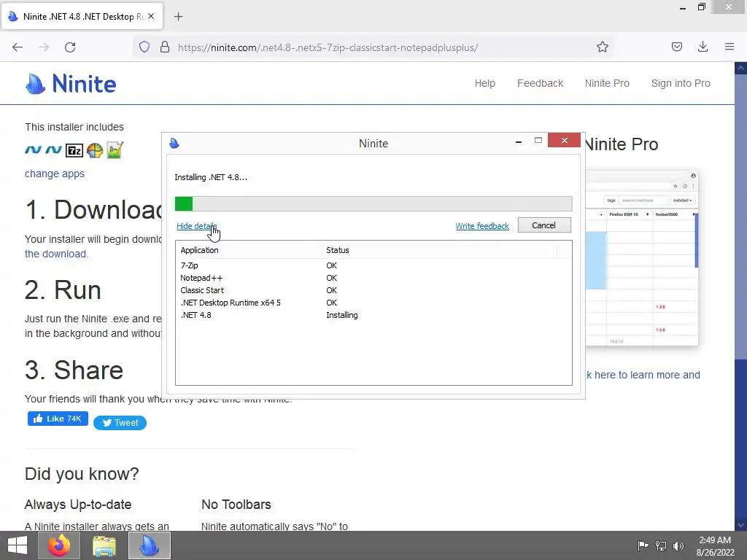Cancel the Ninite installation
Screen dimensions: 747x560
point(544,225)
